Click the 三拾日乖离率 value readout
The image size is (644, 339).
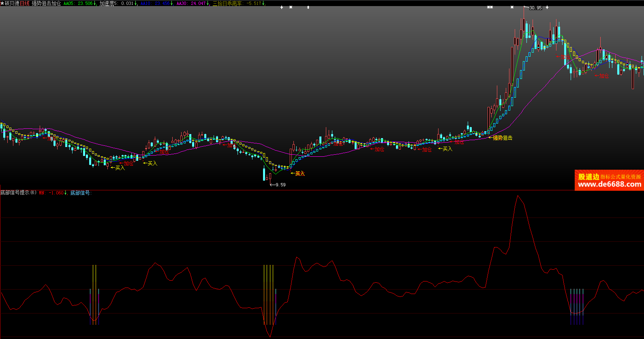239,3
